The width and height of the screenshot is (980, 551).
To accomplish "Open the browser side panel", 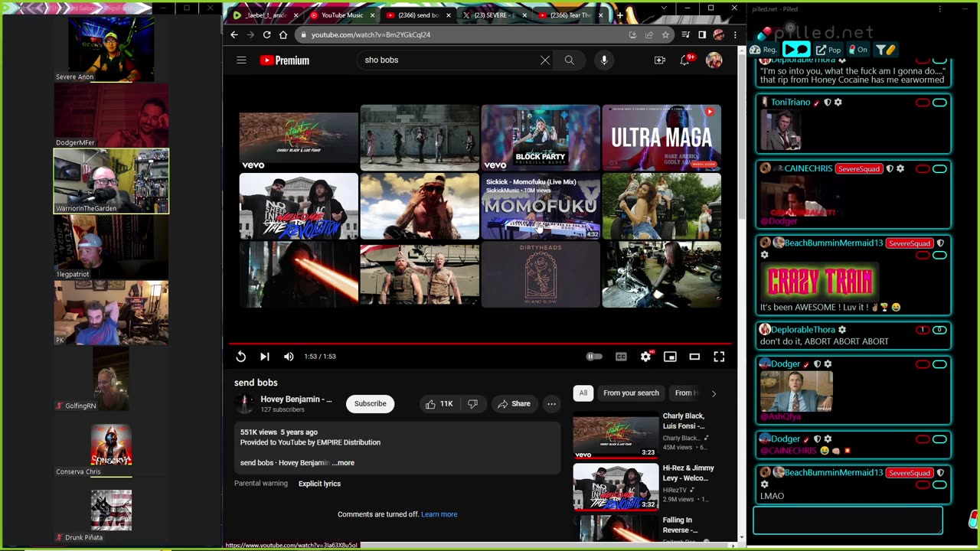I will (702, 34).
